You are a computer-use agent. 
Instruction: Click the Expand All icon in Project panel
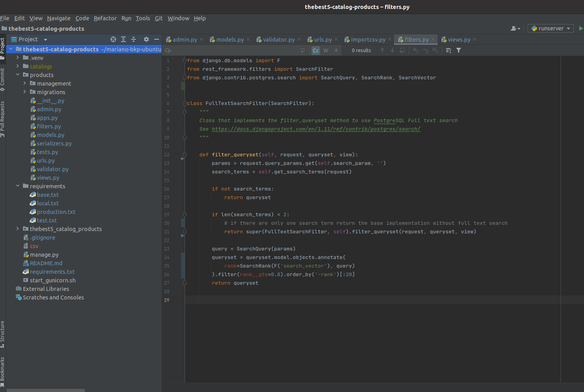[x=123, y=39]
